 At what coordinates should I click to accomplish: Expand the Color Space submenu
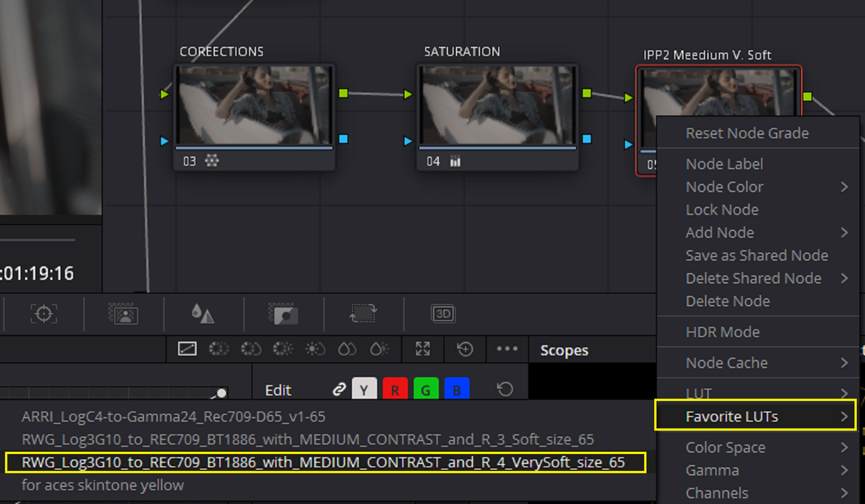tap(758, 447)
